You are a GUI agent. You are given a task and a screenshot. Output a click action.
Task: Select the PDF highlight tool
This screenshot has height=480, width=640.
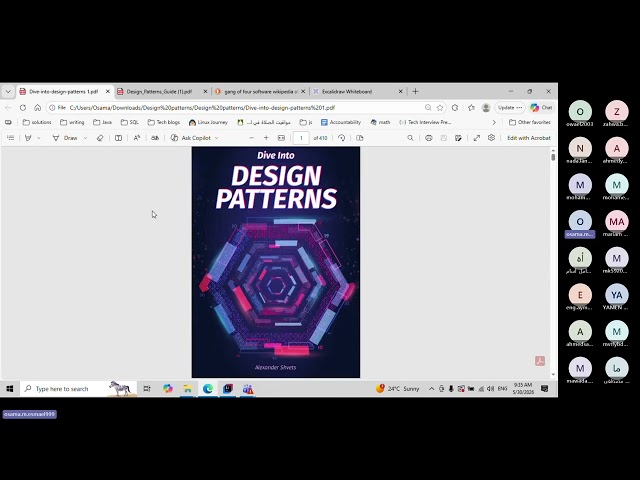pos(28,138)
